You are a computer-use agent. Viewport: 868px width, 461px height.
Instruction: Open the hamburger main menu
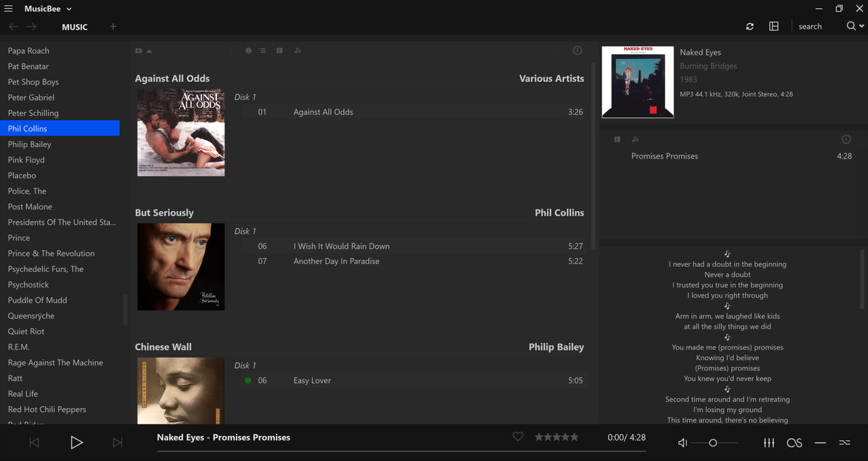click(x=8, y=9)
